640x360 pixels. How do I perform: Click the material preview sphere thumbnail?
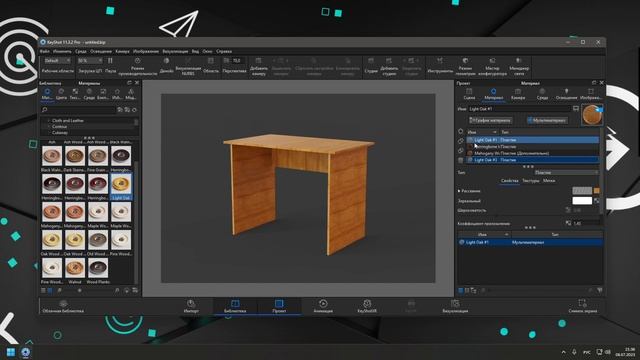point(592,115)
